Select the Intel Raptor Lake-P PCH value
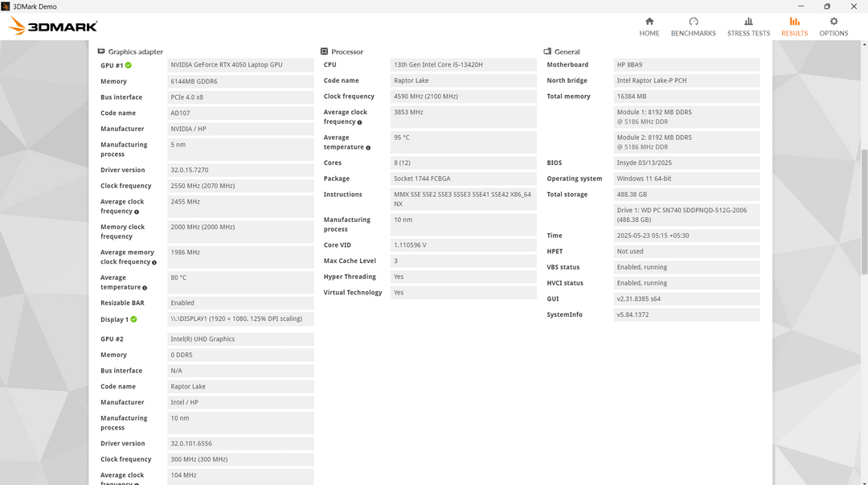Screen dimensions: 868x485 coord(686,80)
